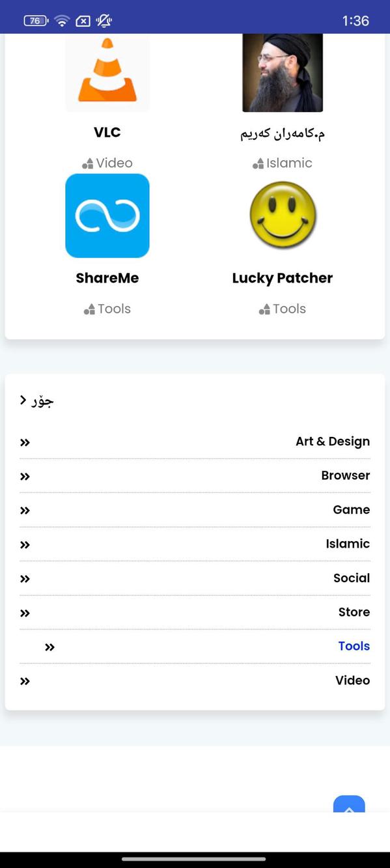The image size is (390, 868).
Task: Go to the Store category
Action: point(354,612)
